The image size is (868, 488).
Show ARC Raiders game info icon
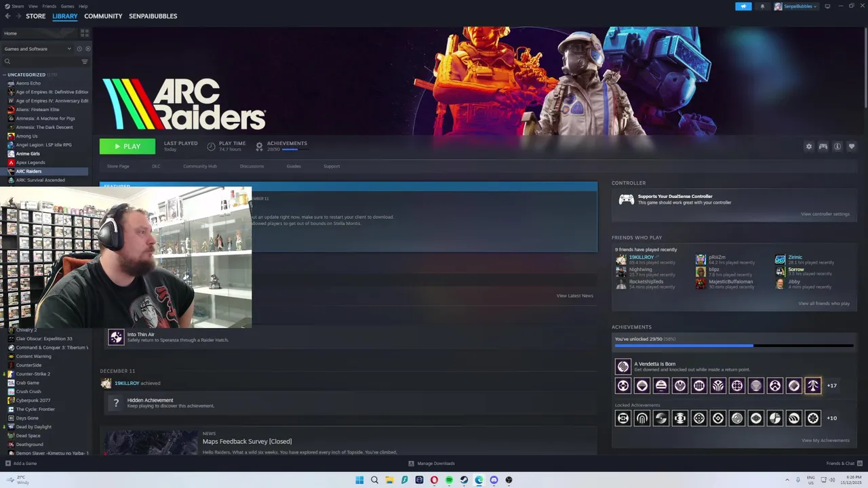837,146
